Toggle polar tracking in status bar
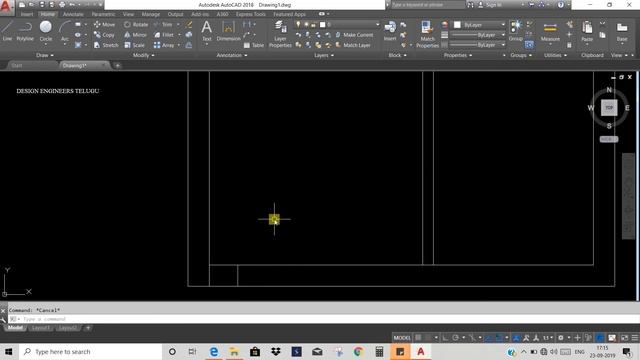Screen dimensions: 640x360 click(456, 338)
